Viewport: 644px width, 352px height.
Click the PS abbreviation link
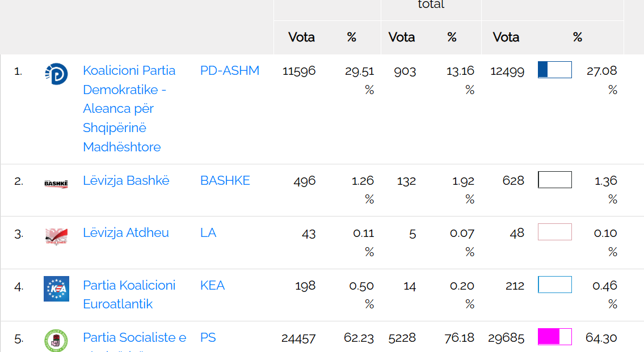point(208,338)
